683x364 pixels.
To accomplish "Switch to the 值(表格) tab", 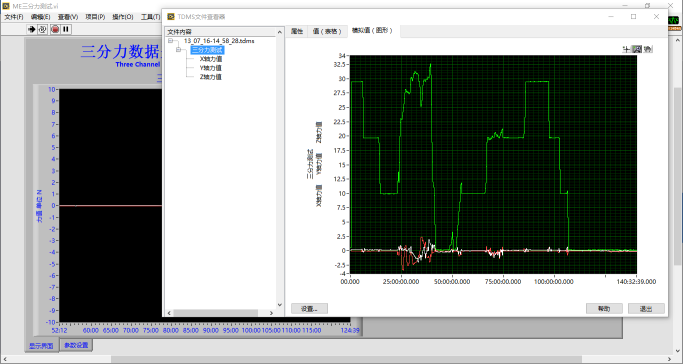I will pyautogui.click(x=327, y=31).
